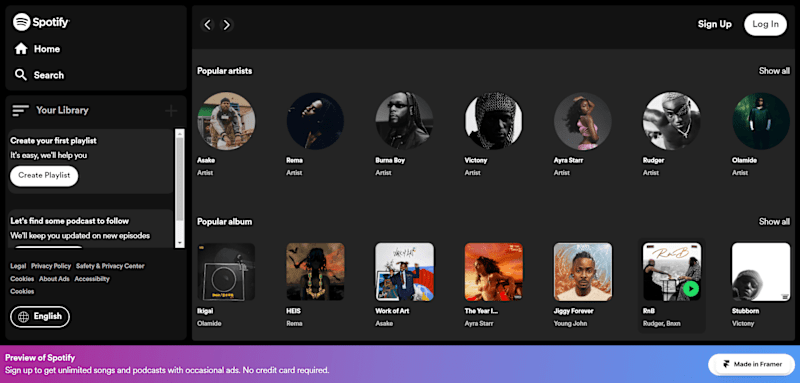The image size is (800, 383).
Task: Open Rudger artist photo
Action: pos(671,121)
